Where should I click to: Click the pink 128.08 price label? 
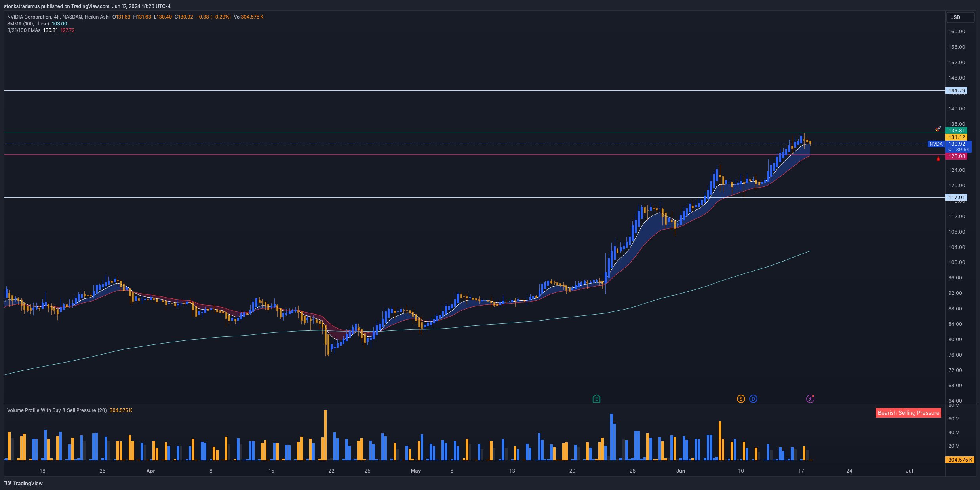coord(956,156)
